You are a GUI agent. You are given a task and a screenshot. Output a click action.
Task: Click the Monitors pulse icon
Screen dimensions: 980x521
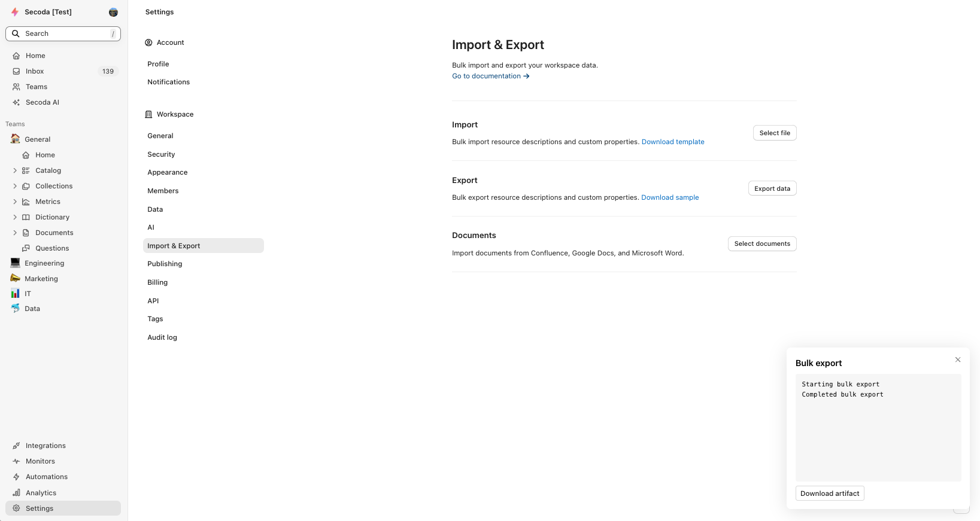pyautogui.click(x=16, y=461)
